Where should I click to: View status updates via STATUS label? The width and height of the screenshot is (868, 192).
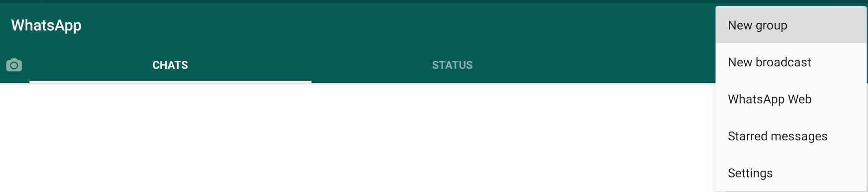click(452, 65)
